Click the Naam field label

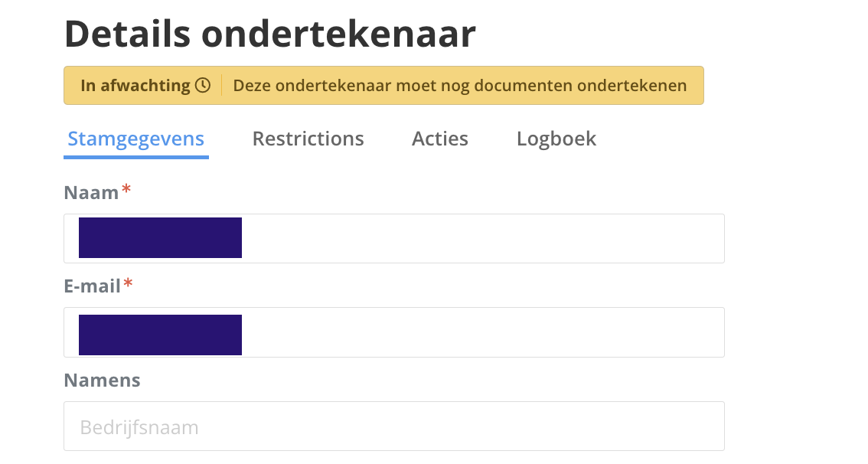point(91,193)
